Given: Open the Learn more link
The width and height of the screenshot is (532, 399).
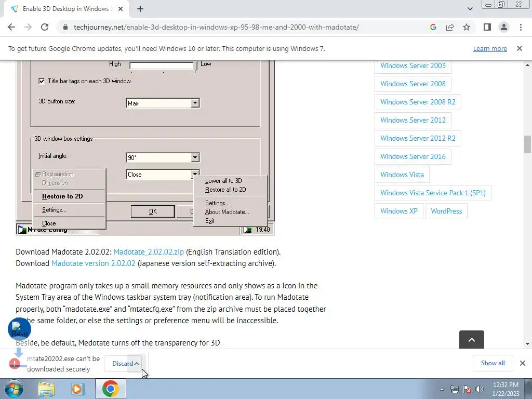Looking at the screenshot, I should 490,48.
